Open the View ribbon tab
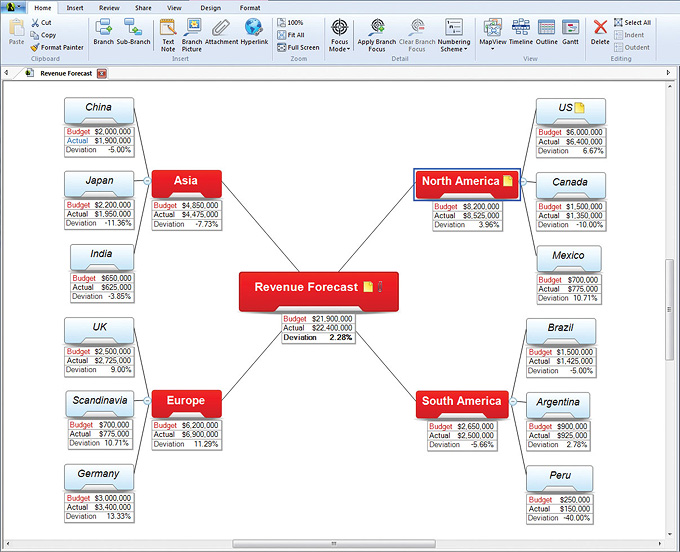680x552 pixels. click(x=174, y=8)
